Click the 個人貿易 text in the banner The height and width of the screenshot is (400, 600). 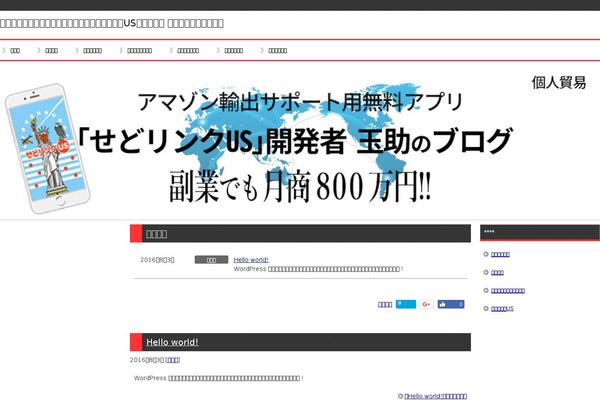pos(559,82)
